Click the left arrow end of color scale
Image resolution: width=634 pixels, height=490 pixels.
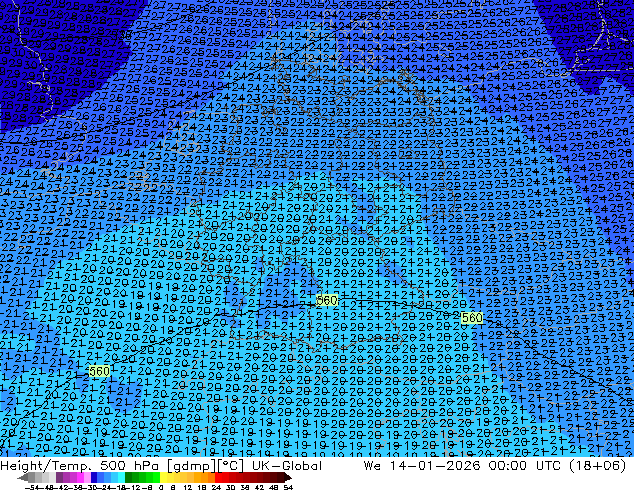tap(23, 478)
